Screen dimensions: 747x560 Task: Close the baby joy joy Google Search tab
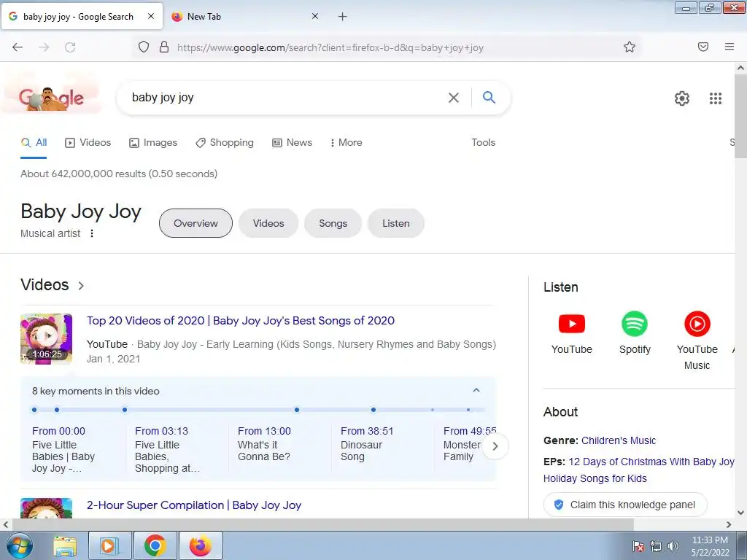150,16
